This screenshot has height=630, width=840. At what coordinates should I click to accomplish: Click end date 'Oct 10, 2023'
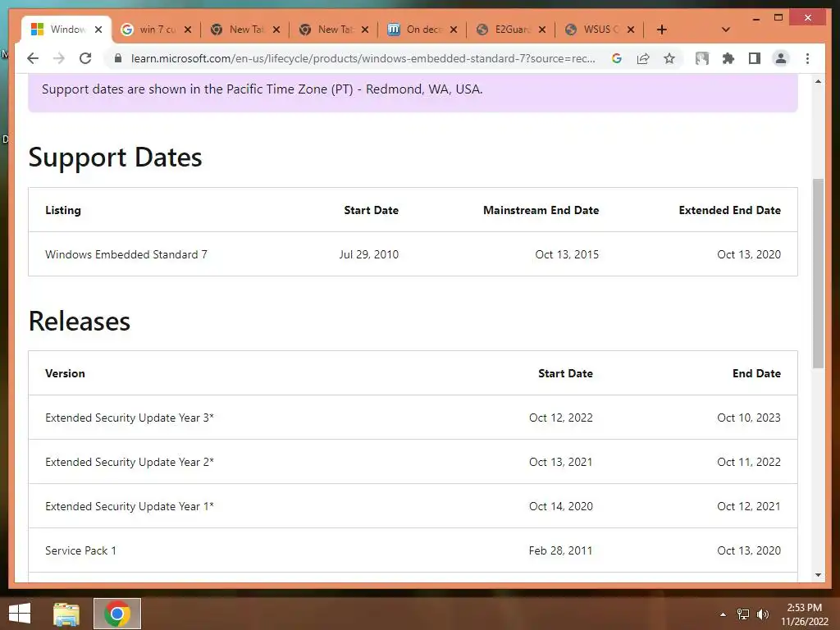coord(748,418)
